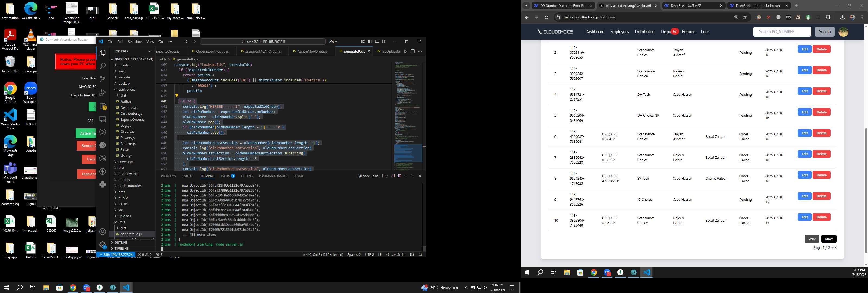Screen dimensions: 868x293
Task: Add a new terminal with plus icon
Action: point(382,176)
